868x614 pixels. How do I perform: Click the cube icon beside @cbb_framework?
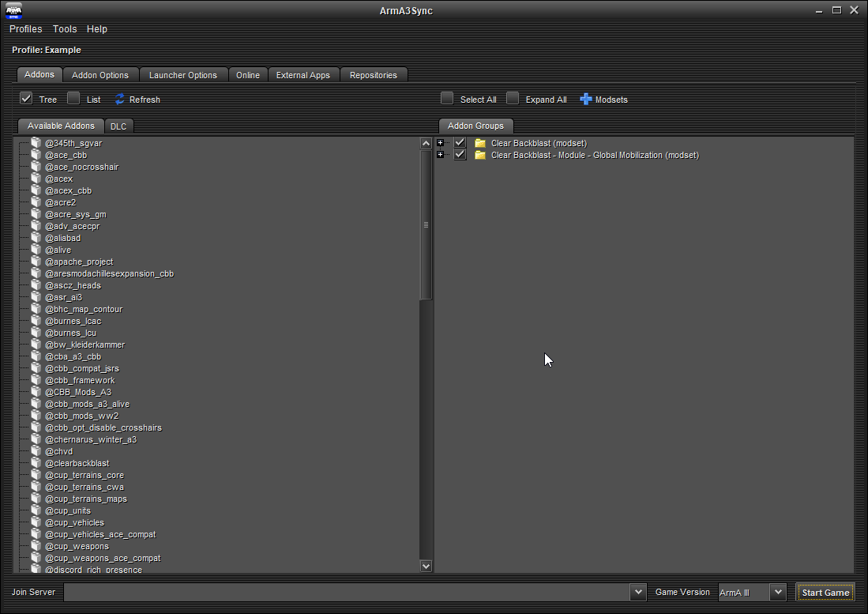click(x=36, y=380)
